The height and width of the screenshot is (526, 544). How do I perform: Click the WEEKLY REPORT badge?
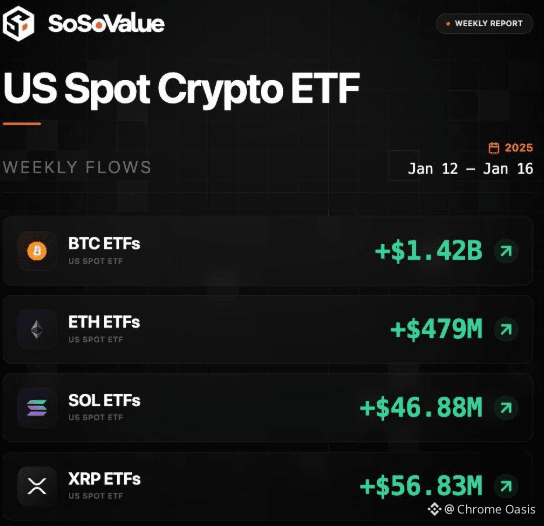click(x=484, y=24)
